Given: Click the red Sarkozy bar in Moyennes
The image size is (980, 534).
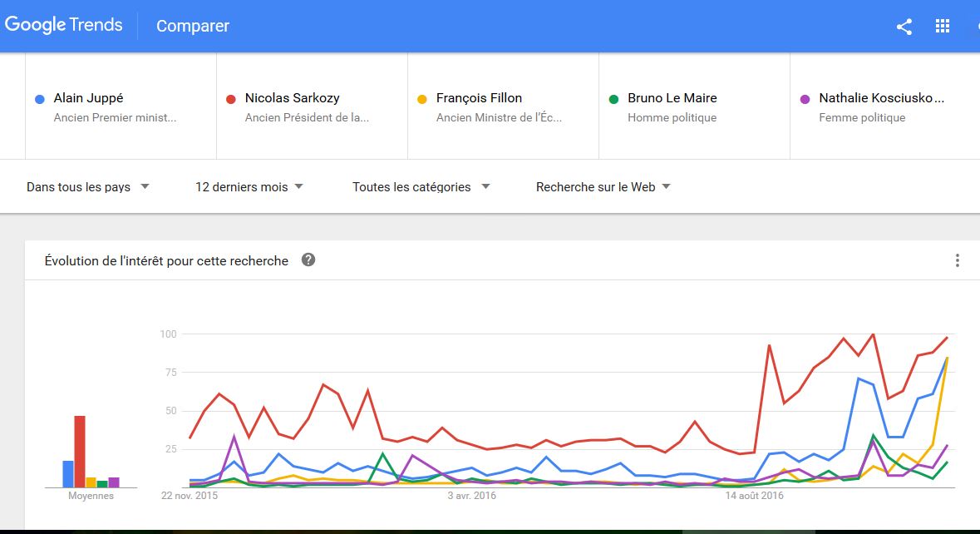Looking at the screenshot, I should click(x=80, y=452).
